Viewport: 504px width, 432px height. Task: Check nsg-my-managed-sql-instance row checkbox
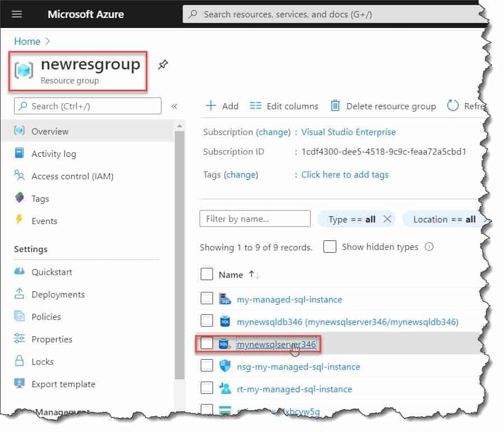207,365
